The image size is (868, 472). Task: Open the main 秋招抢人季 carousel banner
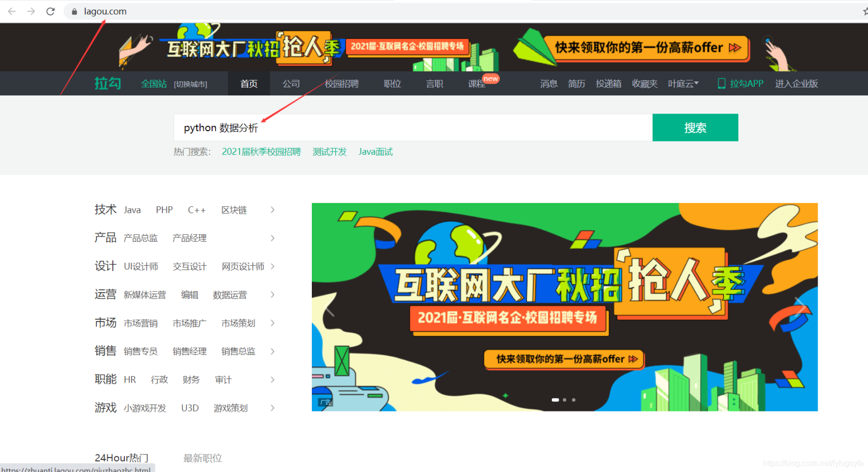click(x=565, y=307)
